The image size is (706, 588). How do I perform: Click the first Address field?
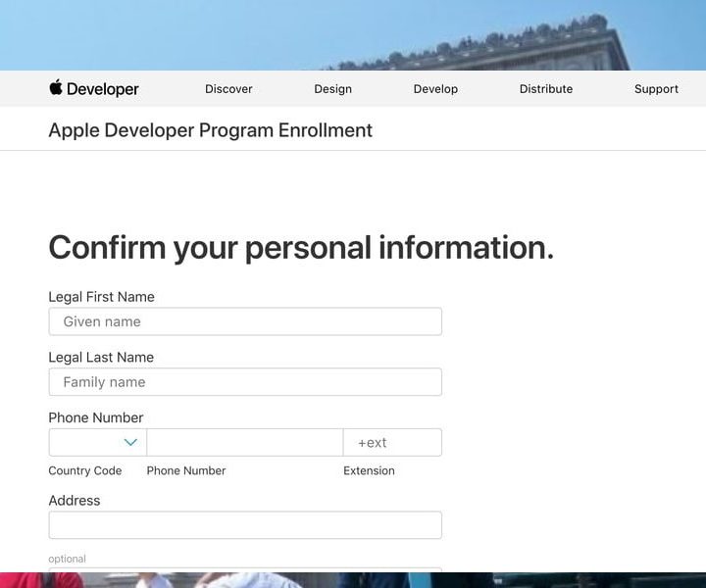pos(245,525)
